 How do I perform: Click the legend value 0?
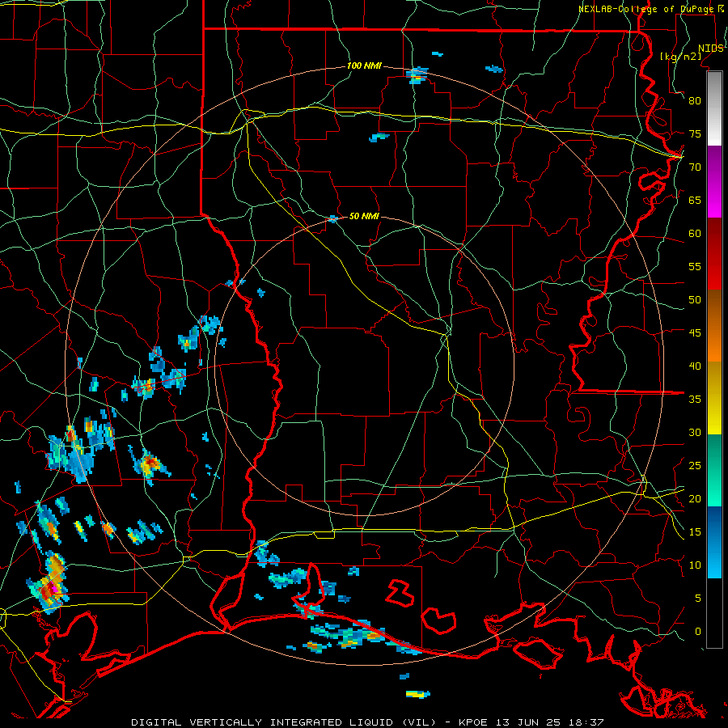tap(698, 632)
